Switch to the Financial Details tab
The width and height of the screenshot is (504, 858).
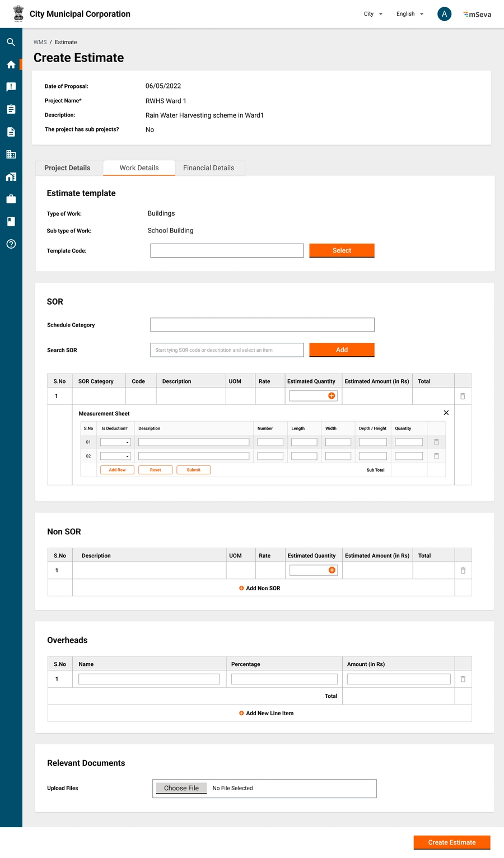coord(208,168)
